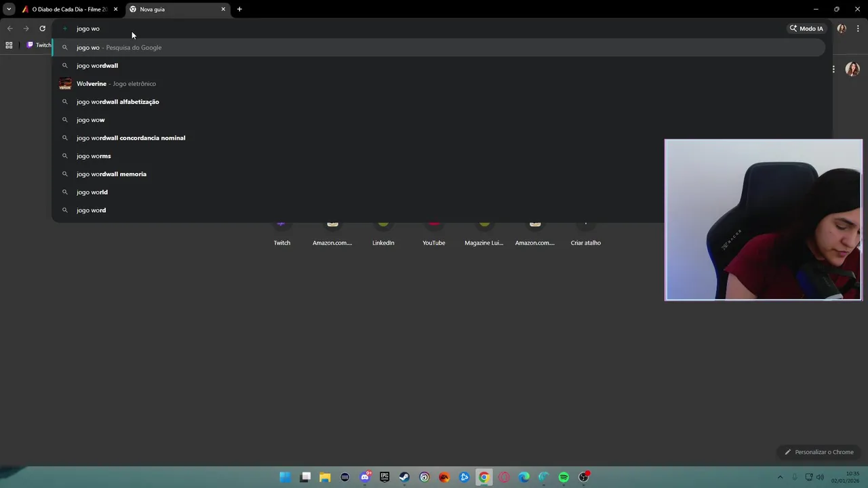This screenshot has width=868, height=488.
Task: Select the Nova guia tab
Action: coord(178,9)
